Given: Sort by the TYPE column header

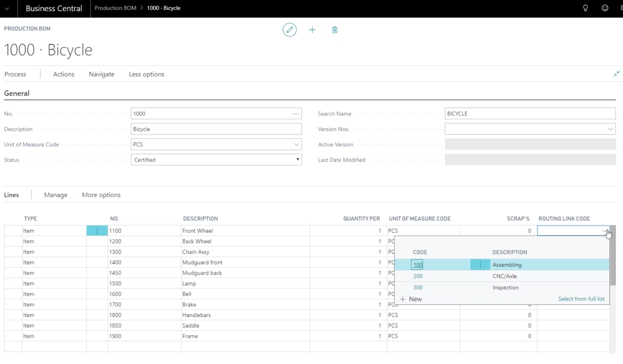Looking at the screenshot, I should (x=30, y=219).
